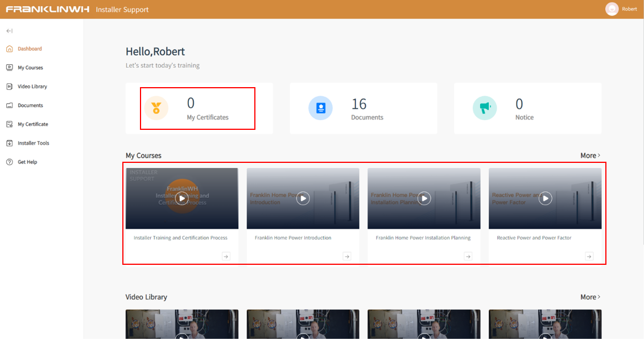Open the Notice card
The height and width of the screenshot is (340, 644).
click(528, 108)
